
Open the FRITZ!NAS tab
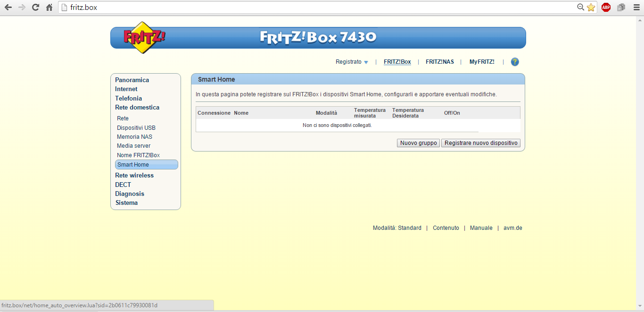[x=439, y=62]
